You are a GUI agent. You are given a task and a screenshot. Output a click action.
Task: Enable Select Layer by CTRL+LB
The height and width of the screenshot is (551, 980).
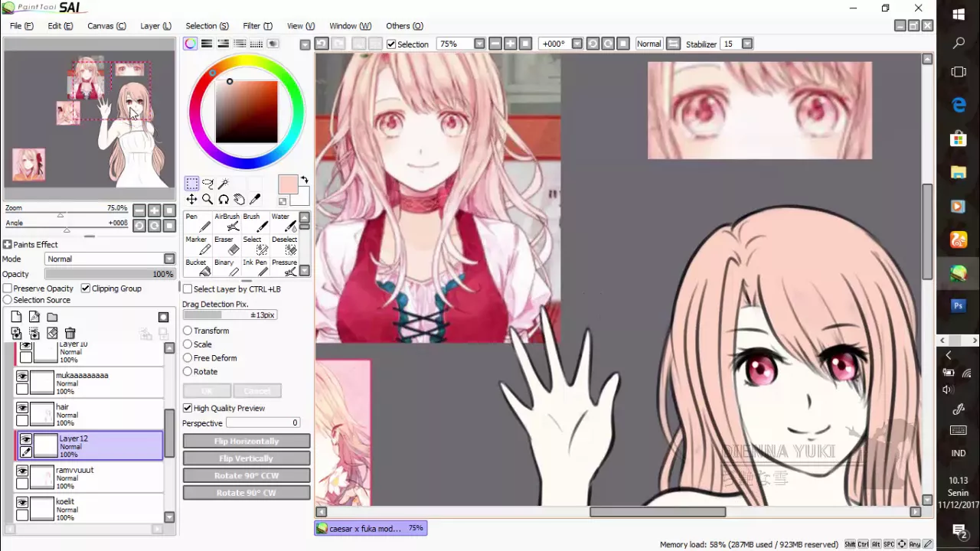click(x=188, y=289)
